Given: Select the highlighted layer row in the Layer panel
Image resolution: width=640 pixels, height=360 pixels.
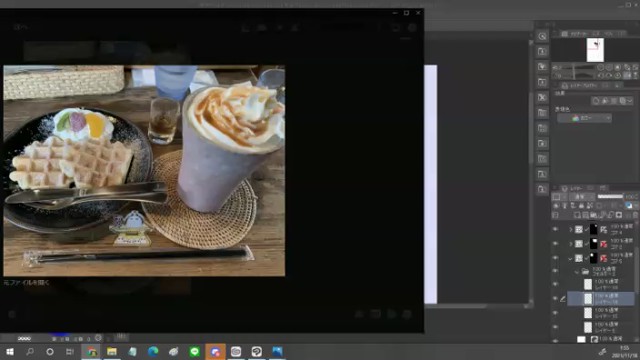Looking at the screenshot, I should pos(601,299).
